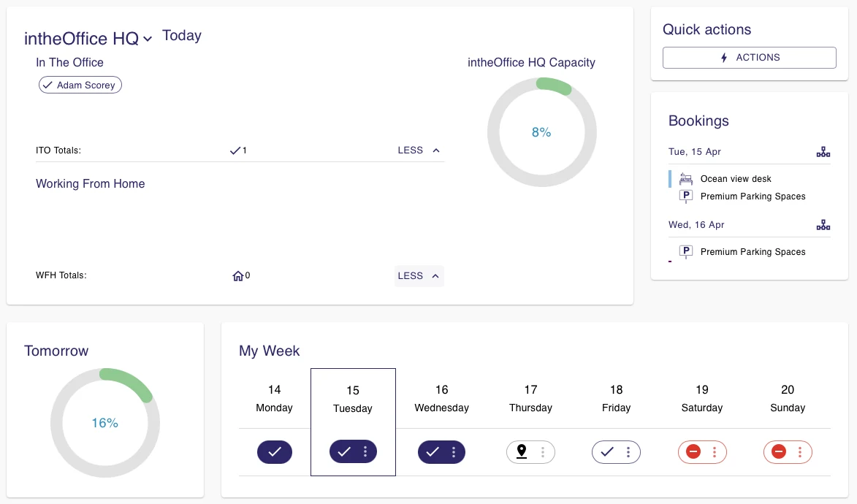Click the Ocean view desk icon

685,179
